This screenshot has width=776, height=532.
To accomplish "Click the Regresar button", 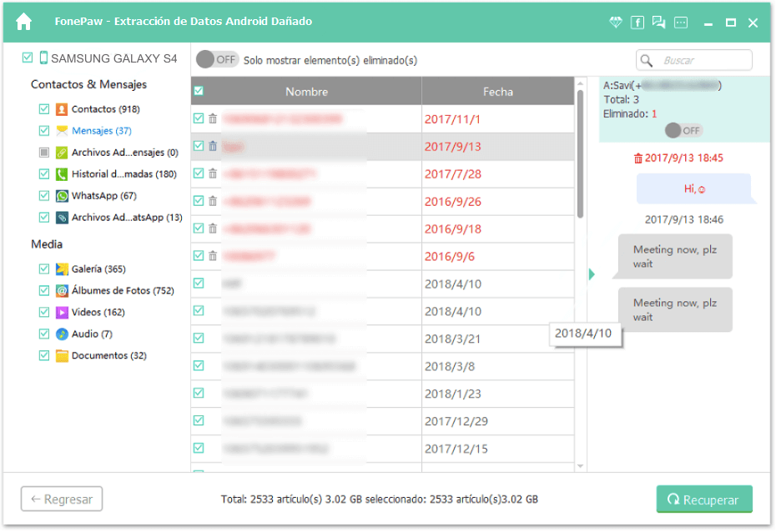I will pos(62,499).
